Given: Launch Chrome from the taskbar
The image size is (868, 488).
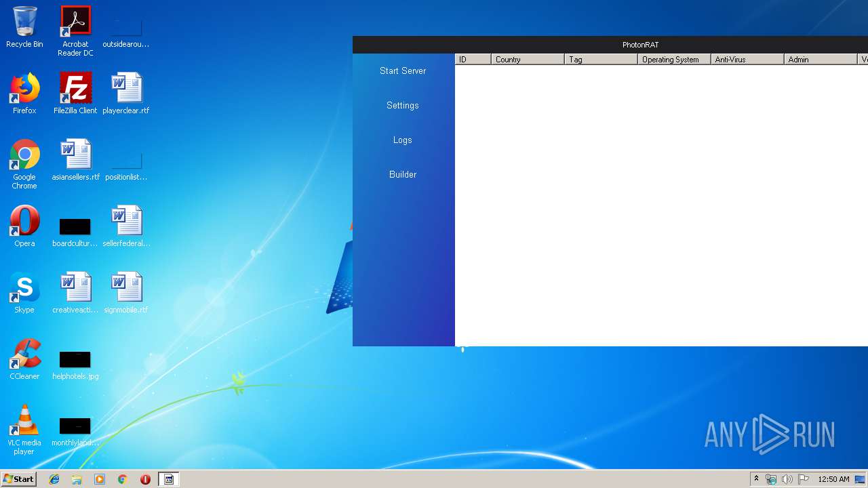Looking at the screenshot, I should (x=123, y=479).
